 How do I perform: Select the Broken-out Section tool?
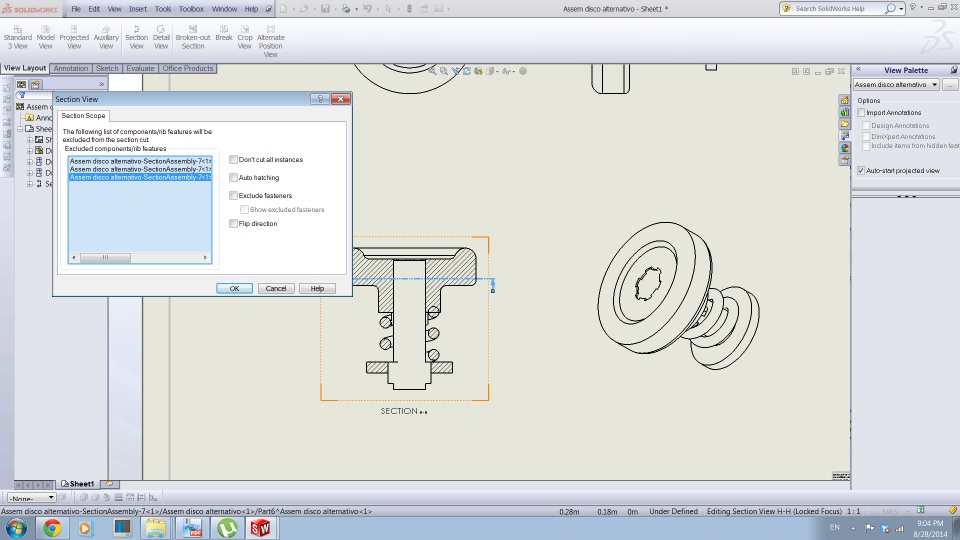coord(193,37)
